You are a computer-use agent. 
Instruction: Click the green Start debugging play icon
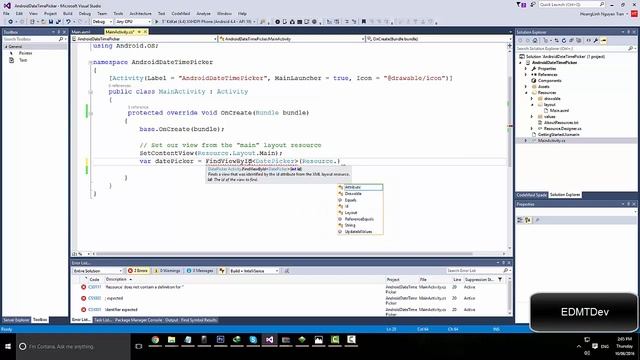coord(156,22)
